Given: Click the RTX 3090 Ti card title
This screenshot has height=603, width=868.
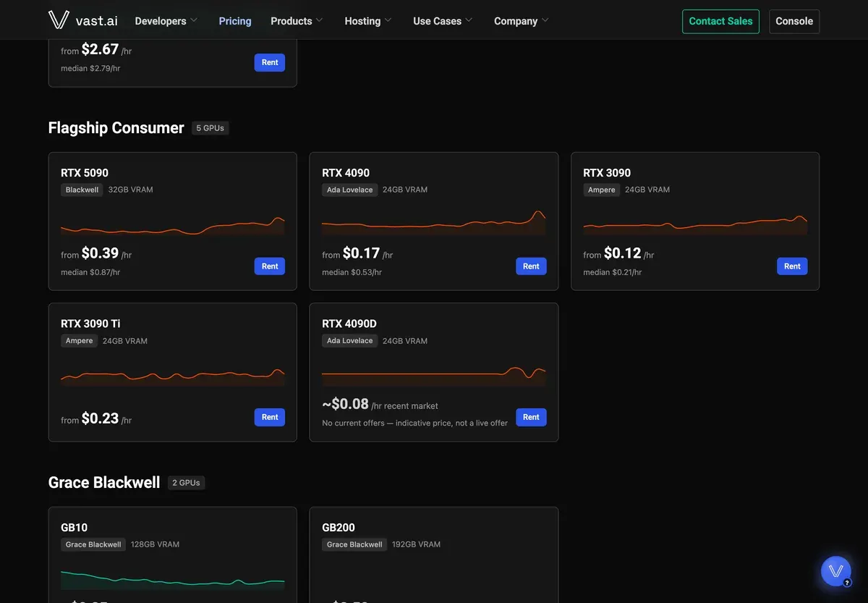Looking at the screenshot, I should click(x=90, y=324).
